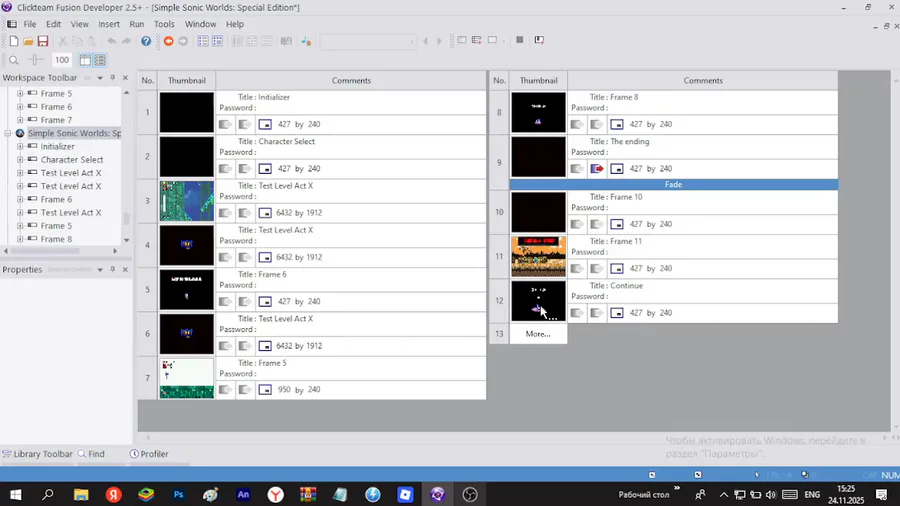Screen dimensions: 900x506
Task: Select the Frame 11 thumbnail
Action: 538,256
